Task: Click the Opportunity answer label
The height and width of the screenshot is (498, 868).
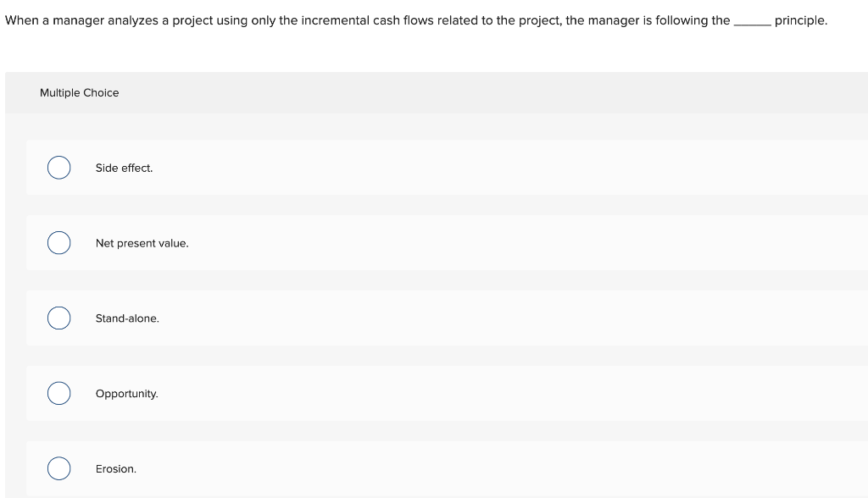Action: [126, 394]
